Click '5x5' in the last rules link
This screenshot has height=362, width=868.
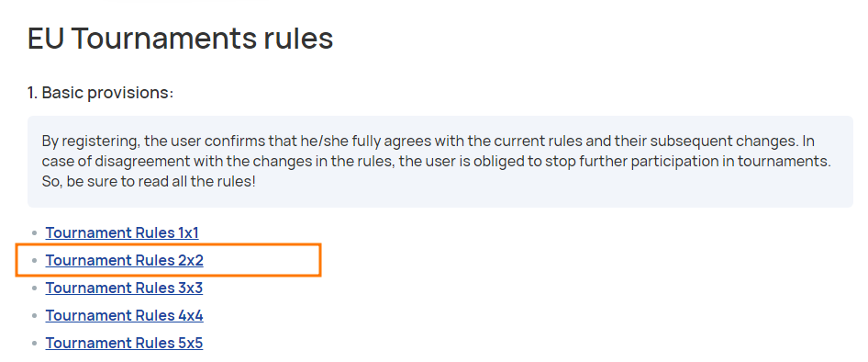[x=191, y=343]
